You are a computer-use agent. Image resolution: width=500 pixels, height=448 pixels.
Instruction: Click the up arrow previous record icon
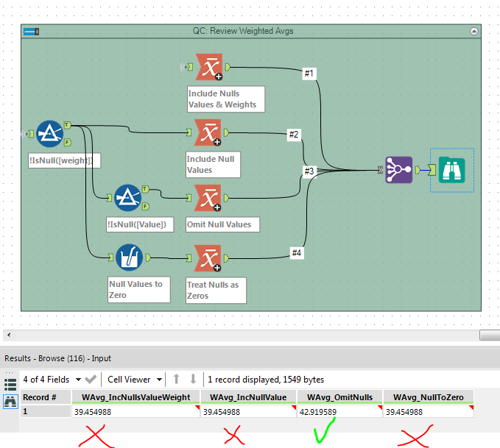[176, 379]
